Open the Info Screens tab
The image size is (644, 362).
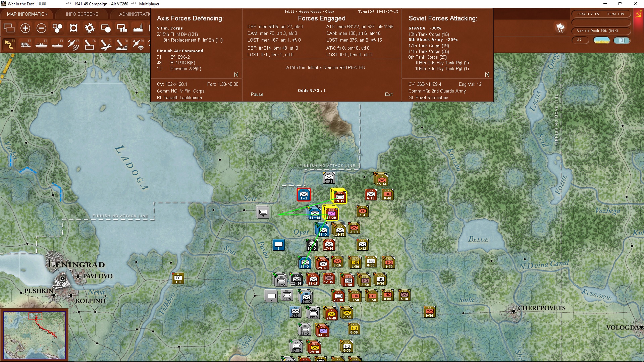[x=82, y=14]
